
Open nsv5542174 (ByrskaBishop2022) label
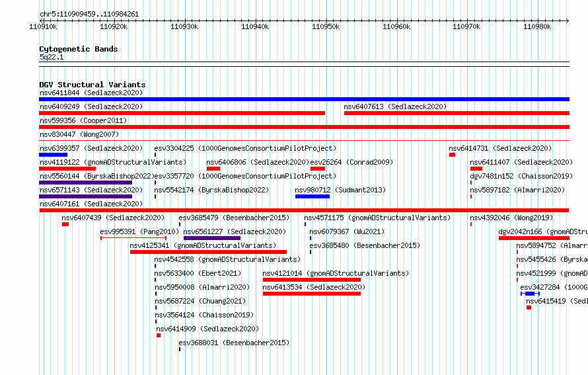coord(211,190)
